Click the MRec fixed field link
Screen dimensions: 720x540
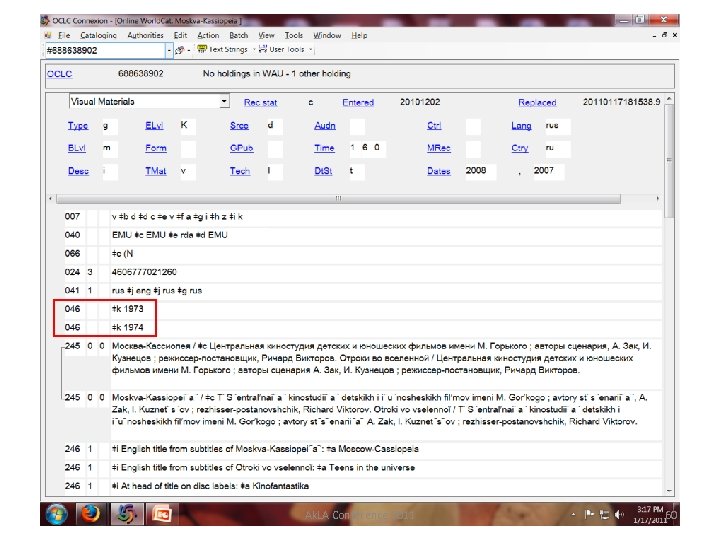439,148
